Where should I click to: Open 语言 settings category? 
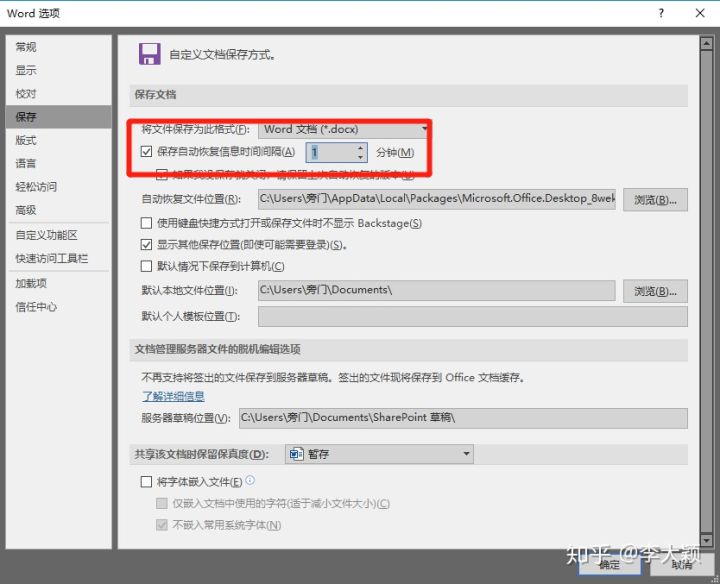pos(59,163)
